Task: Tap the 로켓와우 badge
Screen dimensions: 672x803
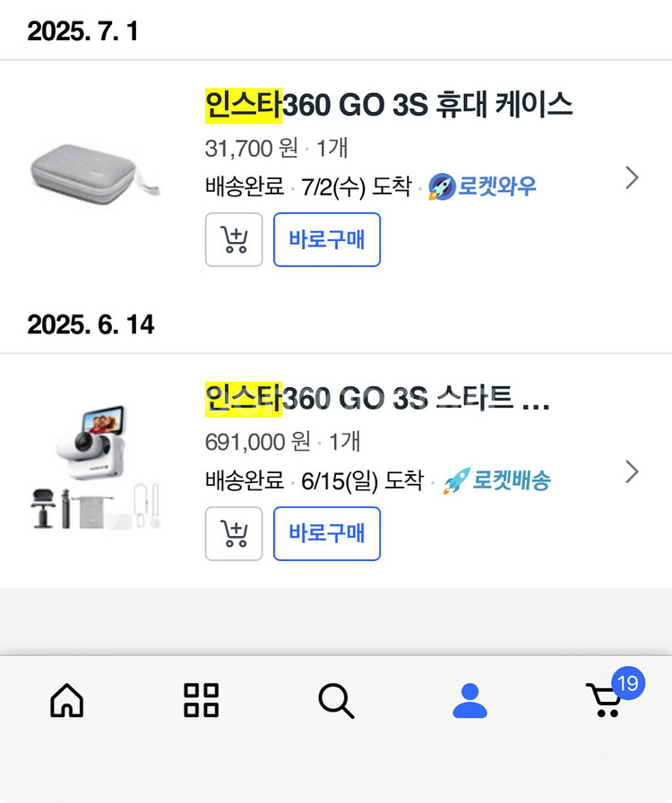Action: tap(483, 186)
